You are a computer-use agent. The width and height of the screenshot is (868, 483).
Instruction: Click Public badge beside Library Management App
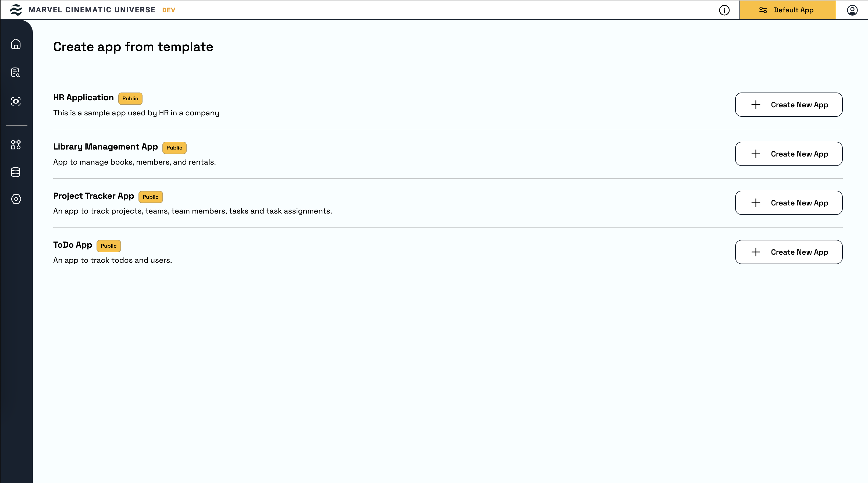tap(174, 148)
